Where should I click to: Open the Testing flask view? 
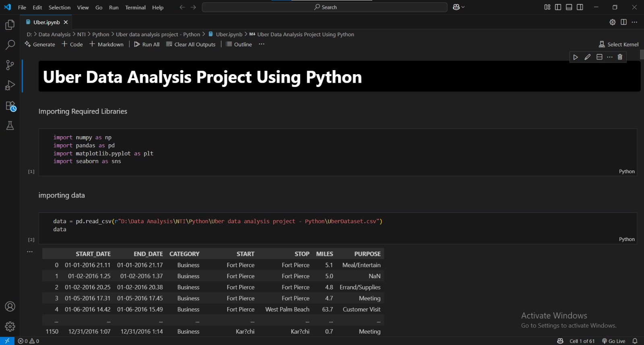point(10,126)
